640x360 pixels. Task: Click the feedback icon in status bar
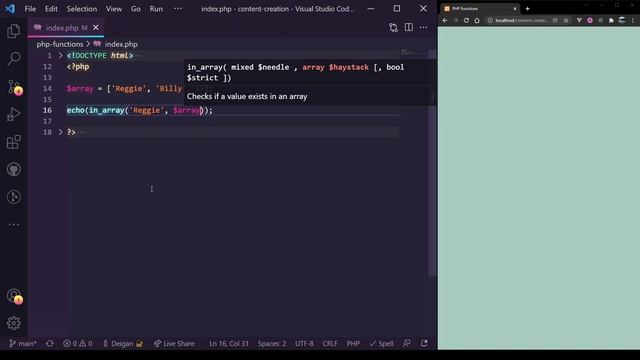(407, 344)
